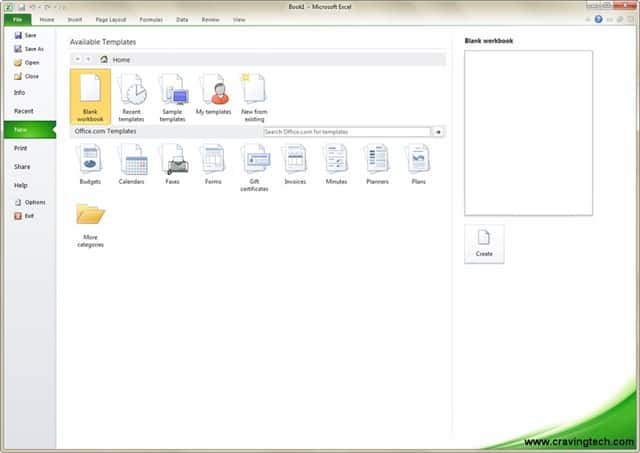The height and width of the screenshot is (453, 640).
Task: Open Sample templates
Action: (x=172, y=98)
